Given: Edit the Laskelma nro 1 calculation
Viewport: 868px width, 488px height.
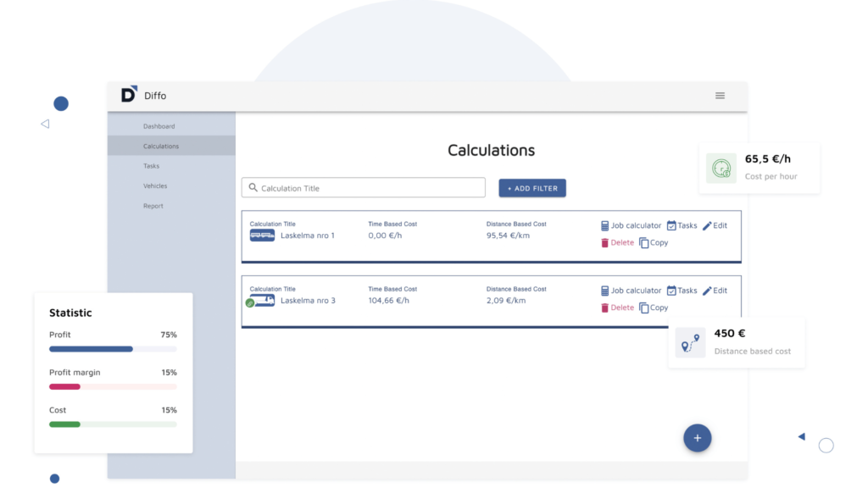Looking at the screenshot, I should click(715, 225).
